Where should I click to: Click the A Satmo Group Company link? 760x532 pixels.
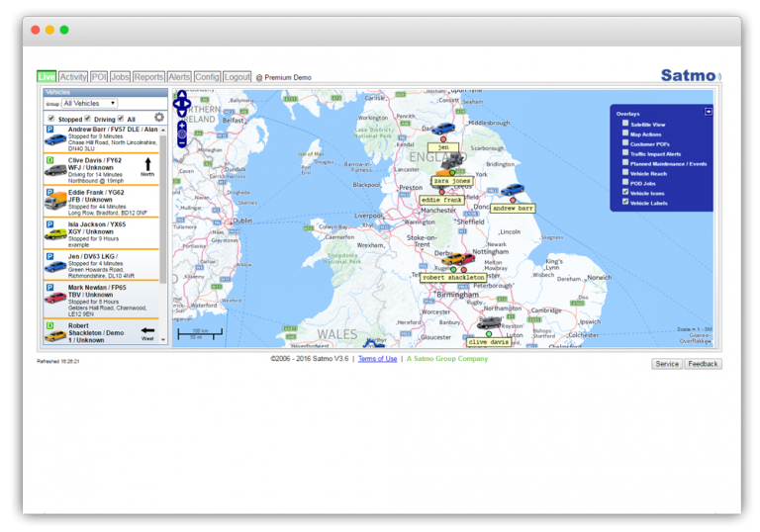447,359
